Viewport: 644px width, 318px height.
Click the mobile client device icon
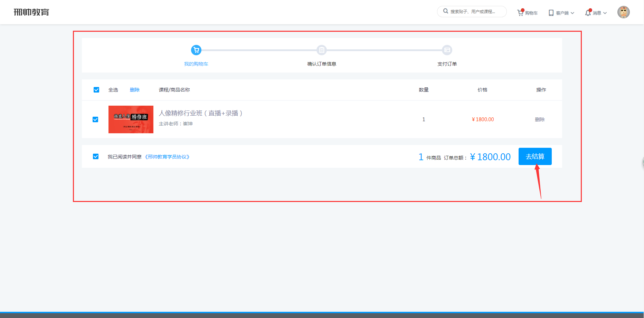coord(551,13)
